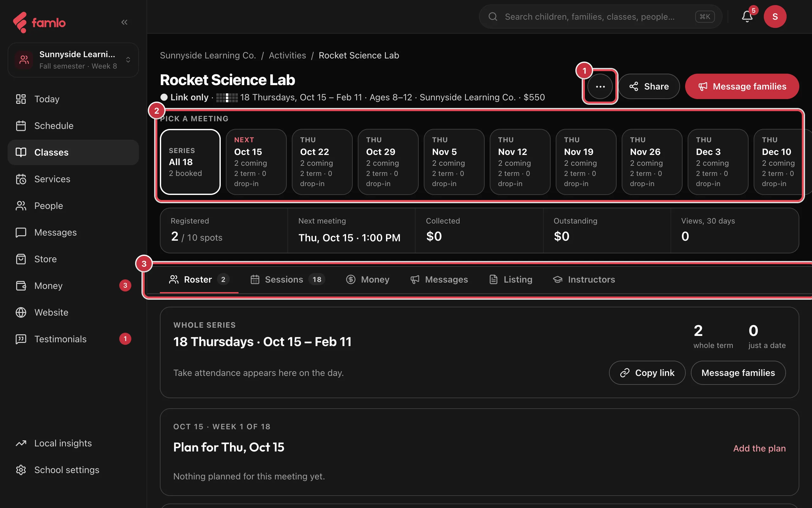Click the outlined Message families button in Whole Series
Screen dimensions: 812x508
click(738, 373)
